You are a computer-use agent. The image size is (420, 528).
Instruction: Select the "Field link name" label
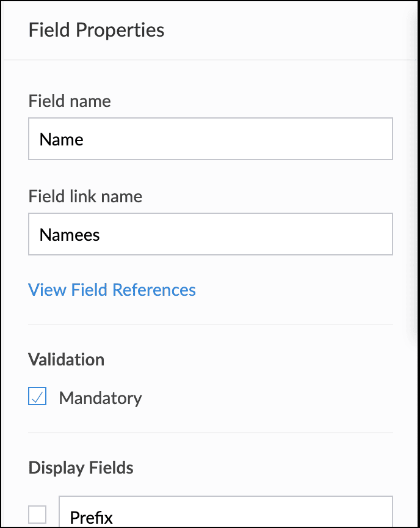tap(85, 196)
